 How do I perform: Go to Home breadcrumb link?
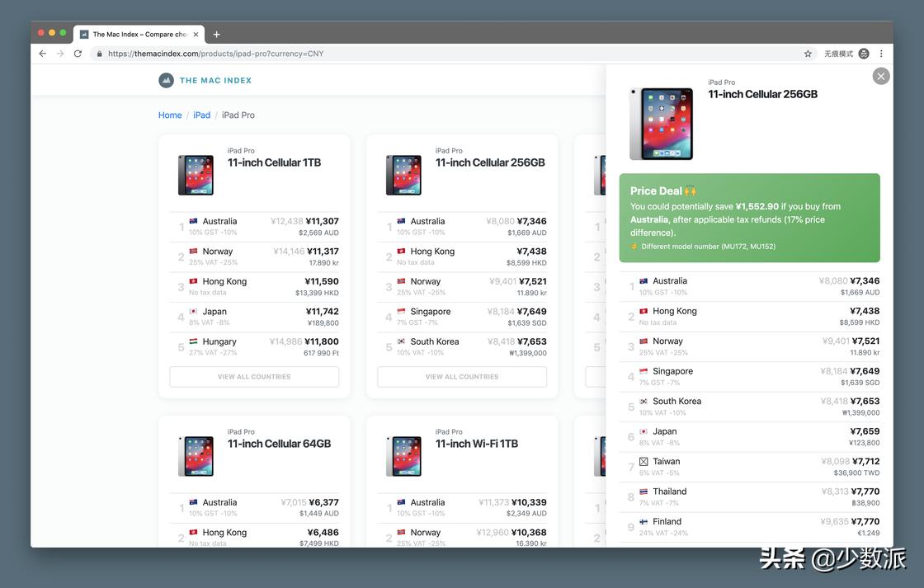coord(170,115)
